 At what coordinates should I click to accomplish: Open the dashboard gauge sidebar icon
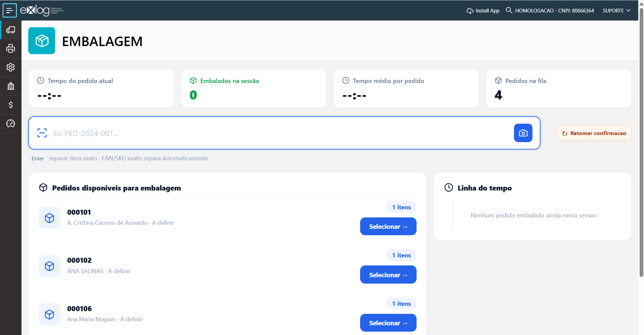(11, 124)
